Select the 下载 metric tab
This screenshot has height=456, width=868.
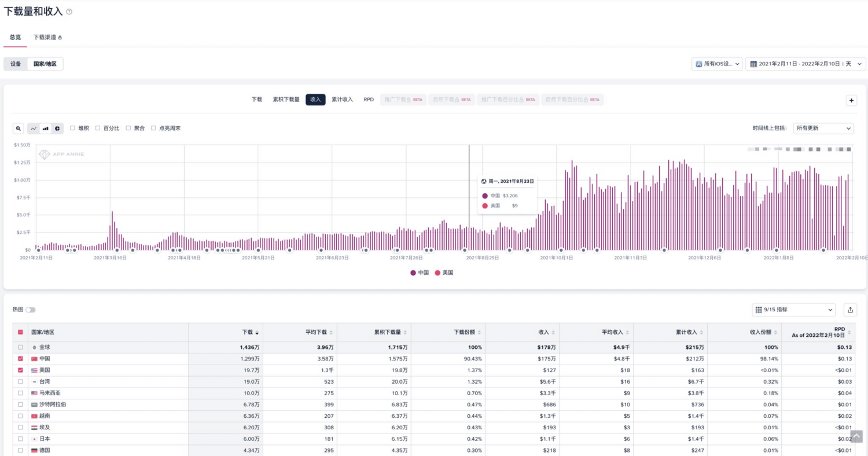[257, 100]
